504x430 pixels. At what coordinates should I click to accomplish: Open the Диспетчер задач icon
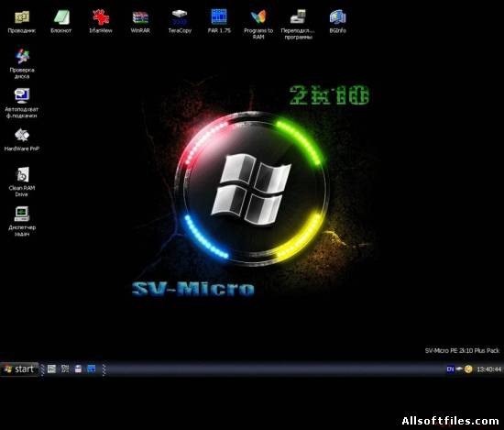click(x=22, y=221)
